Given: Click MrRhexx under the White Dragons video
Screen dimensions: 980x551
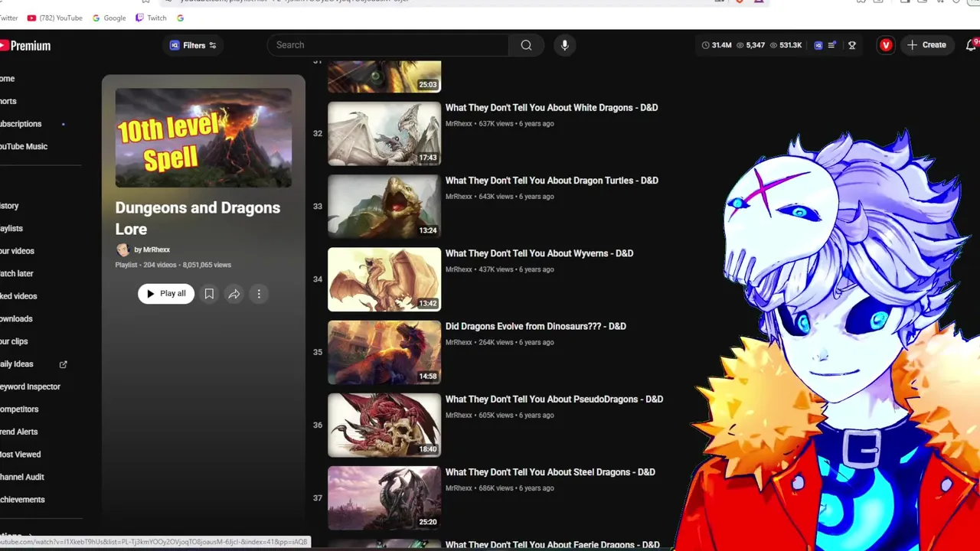Looking at the screenshot, I should coord(459,123).
